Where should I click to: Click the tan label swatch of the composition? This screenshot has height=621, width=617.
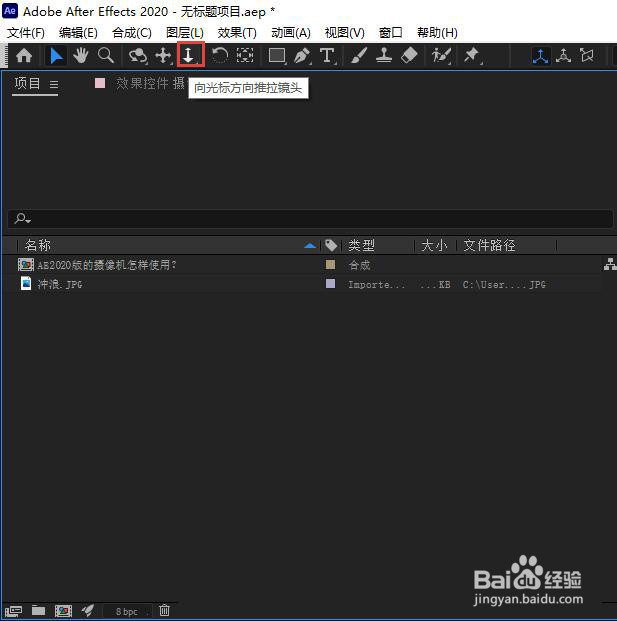pos(330,265)
